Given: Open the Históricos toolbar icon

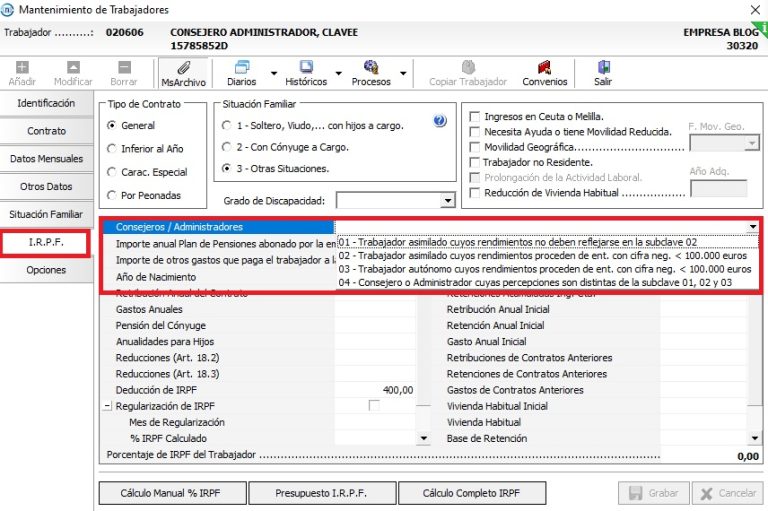Looking at the screenshot, I should pos(306,67).
